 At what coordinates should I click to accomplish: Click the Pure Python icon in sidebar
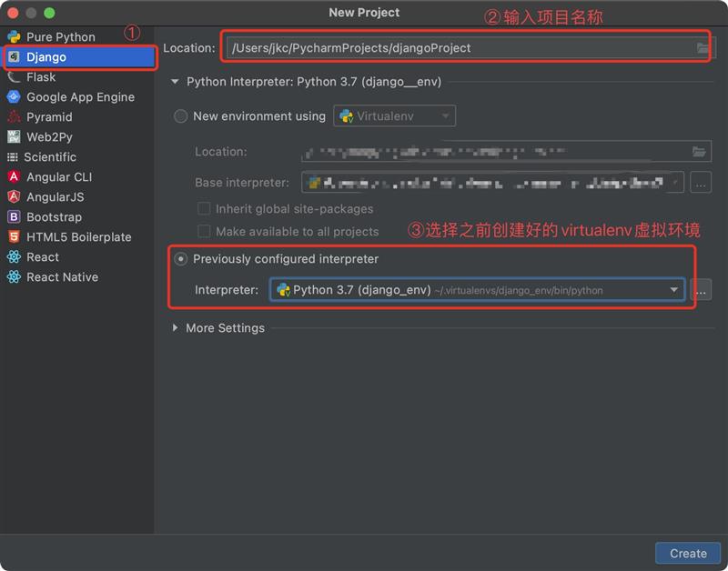[14, 36]
